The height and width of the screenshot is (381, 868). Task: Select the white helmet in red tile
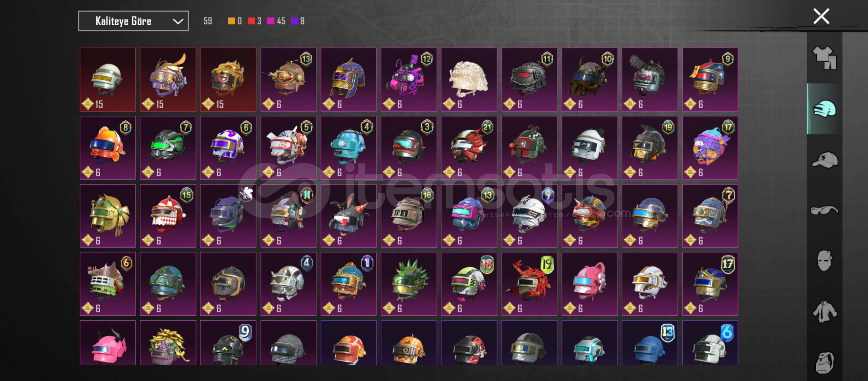(x=108, y=80)
